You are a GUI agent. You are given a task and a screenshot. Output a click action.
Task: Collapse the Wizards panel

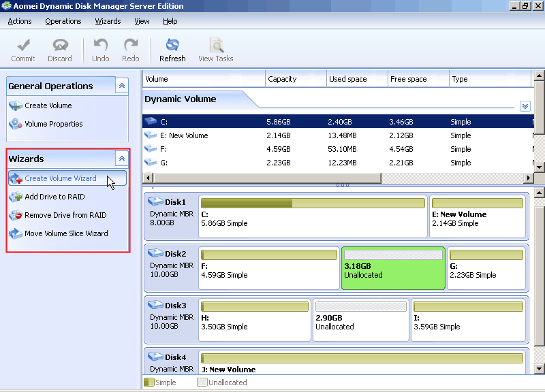coord(121,159)
